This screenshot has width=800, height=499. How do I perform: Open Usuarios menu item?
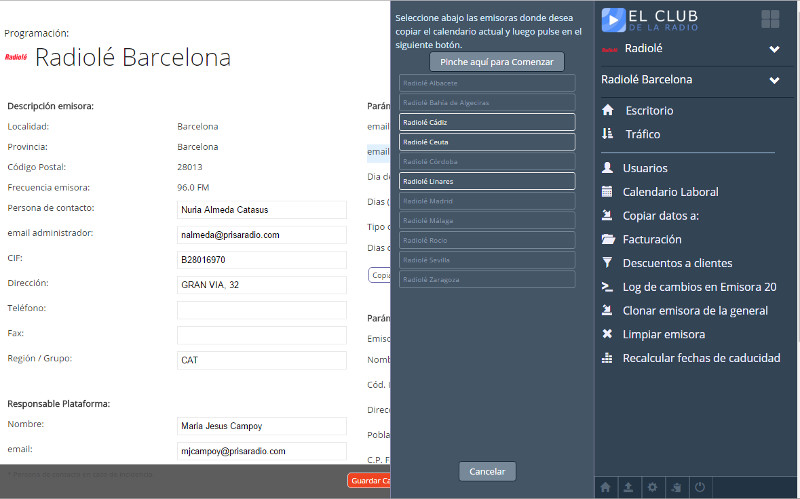(645, 168)
